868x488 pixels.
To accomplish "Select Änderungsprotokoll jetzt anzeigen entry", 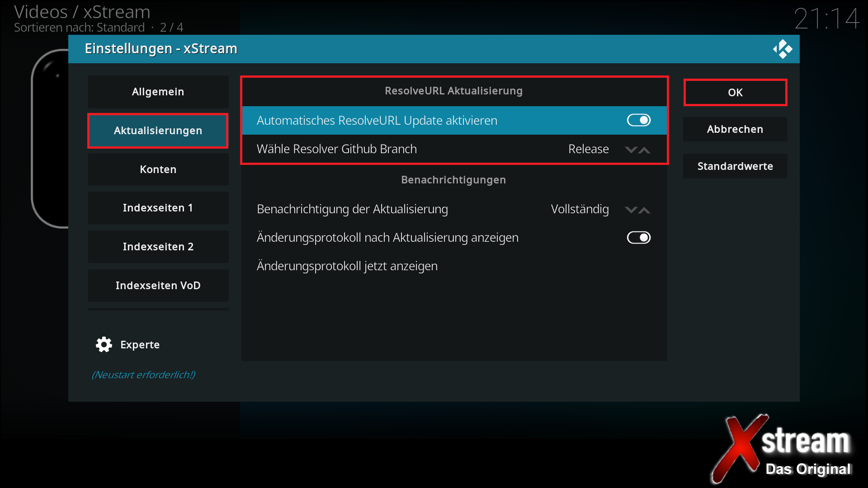I will [347, 266].
